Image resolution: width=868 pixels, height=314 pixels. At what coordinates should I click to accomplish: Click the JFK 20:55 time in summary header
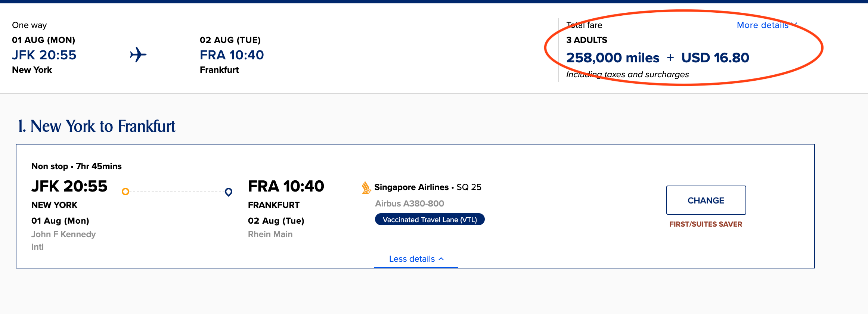(44, 55)
